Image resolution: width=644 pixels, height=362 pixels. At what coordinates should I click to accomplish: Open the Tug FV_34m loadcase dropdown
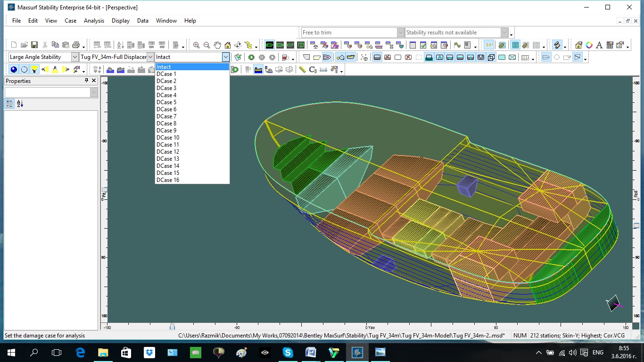tap(150, 57)
